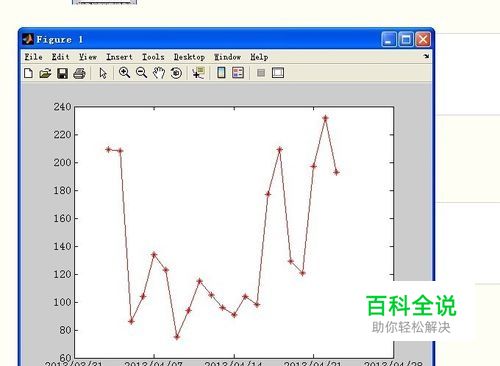This screenshot has height=366, width=500.
Task: Activate the Zoom In magnifier tool
Action: [124, 73]
